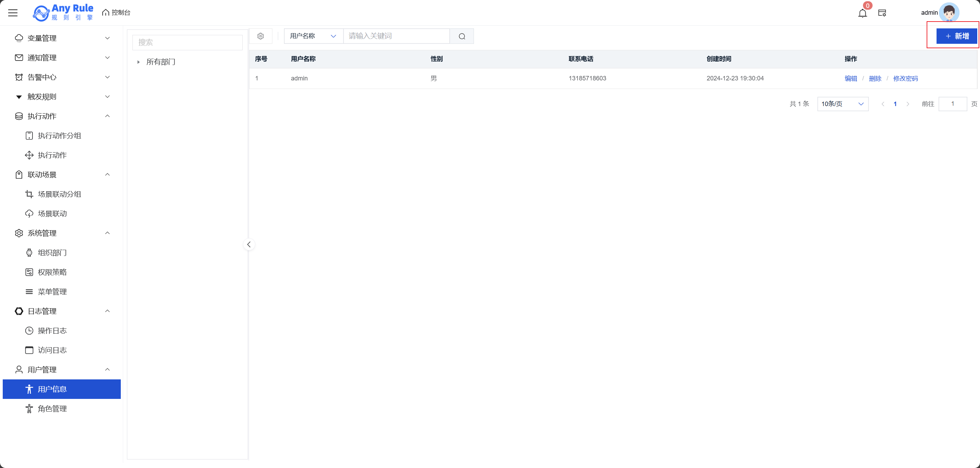
Task: Click the 修改密码 link for admin
Action: [905, 78]
